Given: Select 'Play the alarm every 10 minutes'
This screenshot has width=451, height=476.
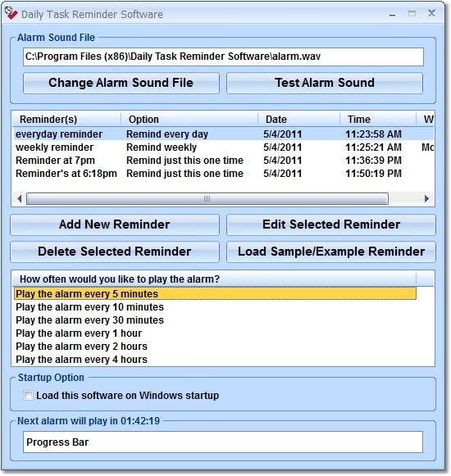Looking at the screenshot, I should (x=215, y=307).
